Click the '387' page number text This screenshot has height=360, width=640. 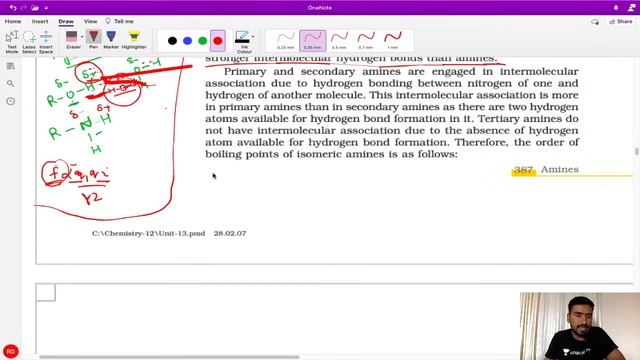(523, 170)
